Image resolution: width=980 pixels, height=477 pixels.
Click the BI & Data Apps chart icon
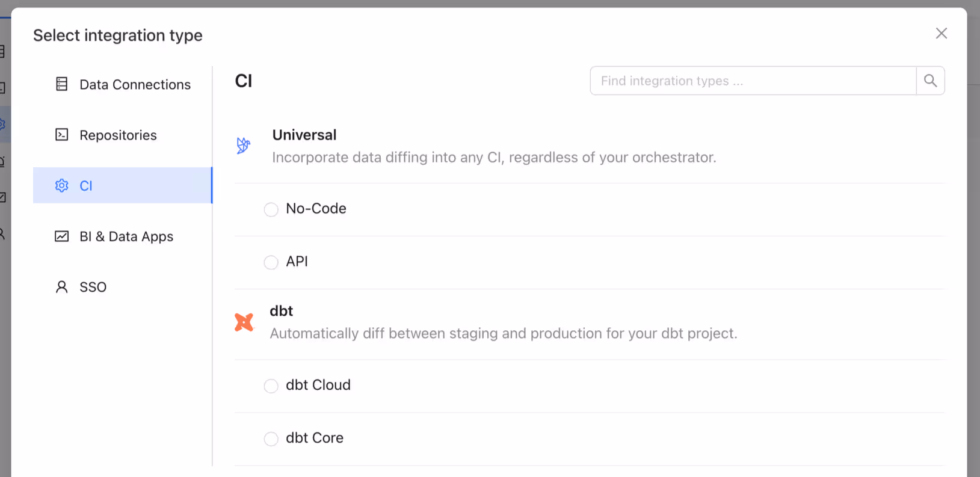pos(61,236)
